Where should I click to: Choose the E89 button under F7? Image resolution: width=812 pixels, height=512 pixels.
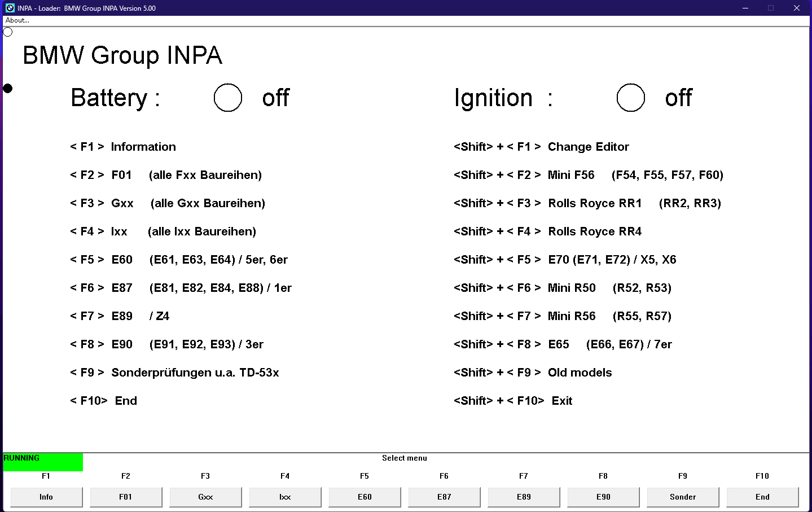pyautogui.click(x=524, y=497)
